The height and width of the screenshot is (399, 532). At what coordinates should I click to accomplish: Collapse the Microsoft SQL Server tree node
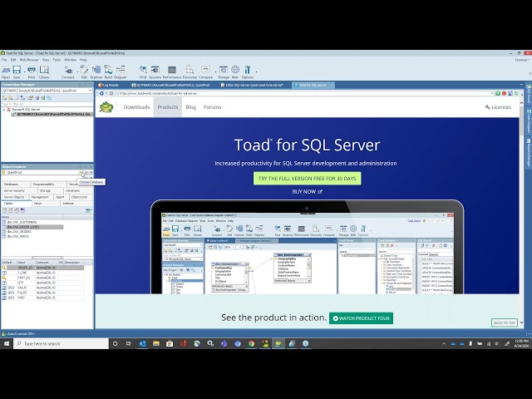[4, 110]
